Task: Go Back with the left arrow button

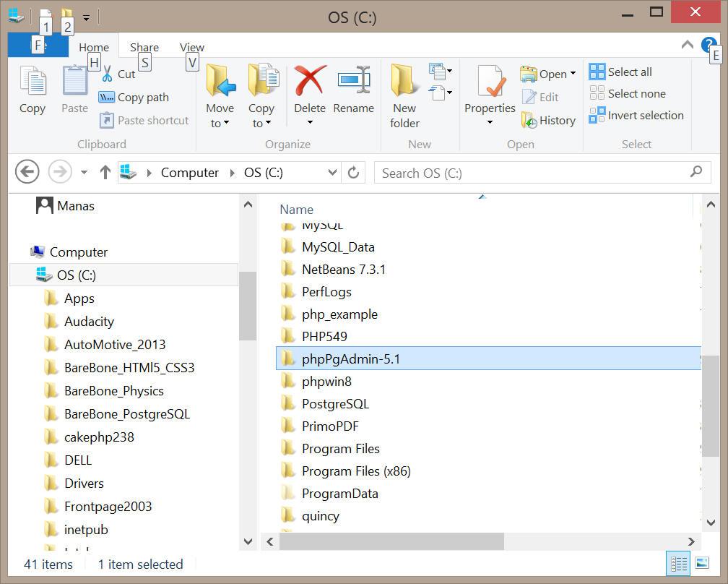Action: pyautogui.click(x=27, y=172)
